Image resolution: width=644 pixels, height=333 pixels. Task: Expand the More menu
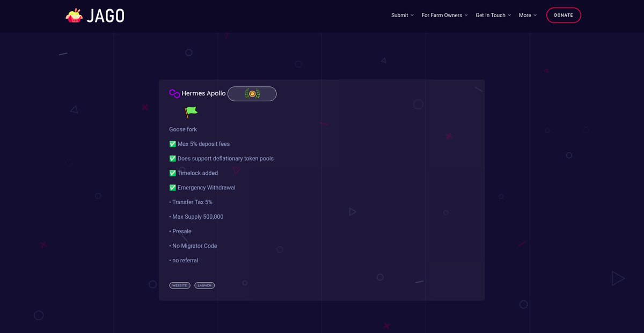(528, 15)
